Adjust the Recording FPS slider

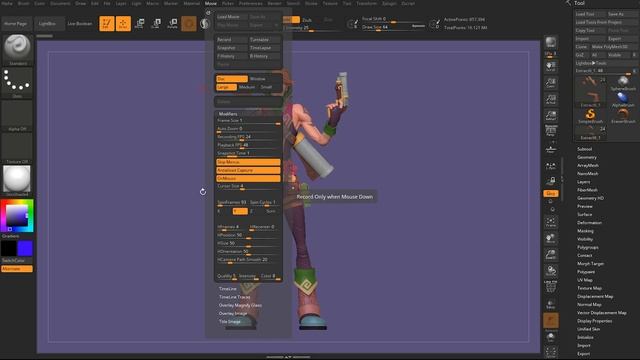click(248, 138)
